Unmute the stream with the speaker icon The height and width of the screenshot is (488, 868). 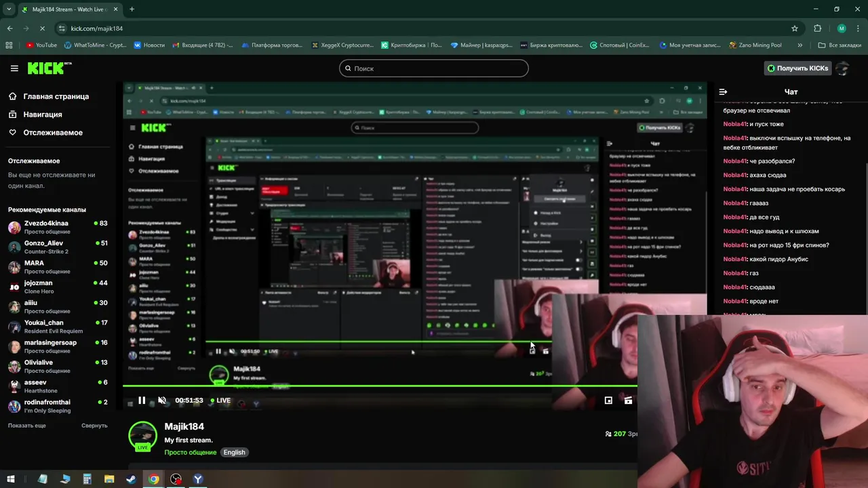[162, 401]
